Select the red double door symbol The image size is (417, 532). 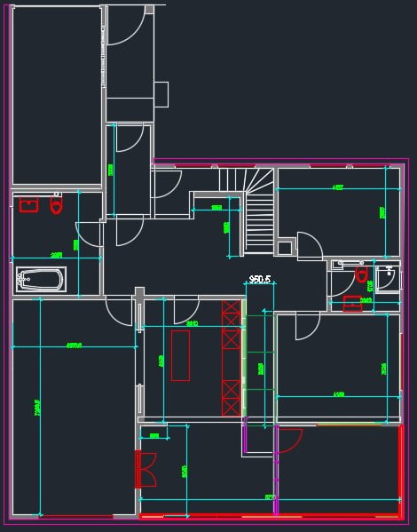click(x=146, y=469)
